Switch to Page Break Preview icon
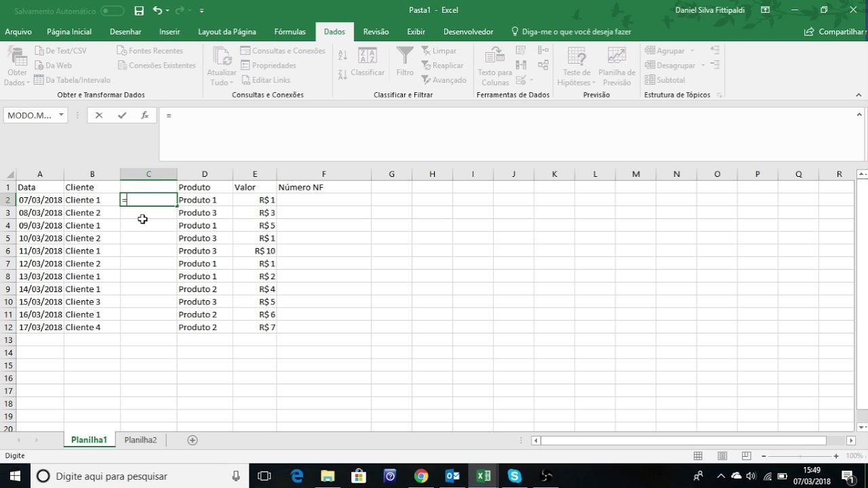Image resolution: width=868 pixels, height=488 pixels. (x=746, y=456)
